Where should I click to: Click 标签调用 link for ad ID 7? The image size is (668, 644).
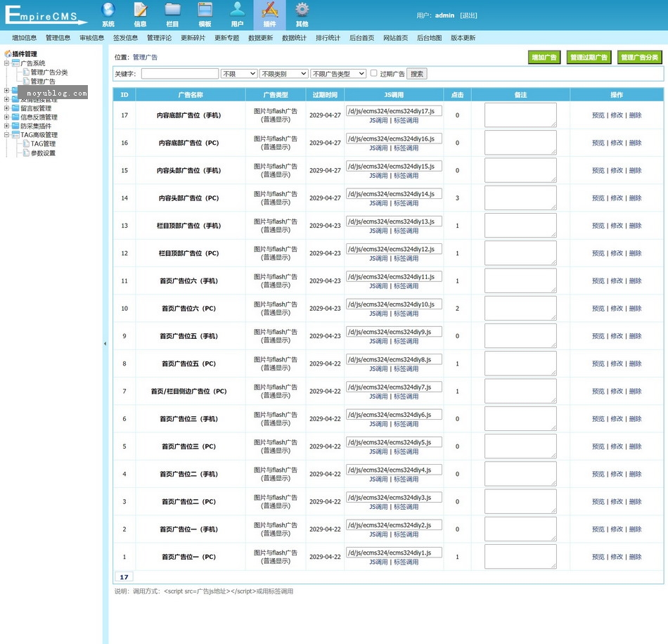click(x=406, y=397)
